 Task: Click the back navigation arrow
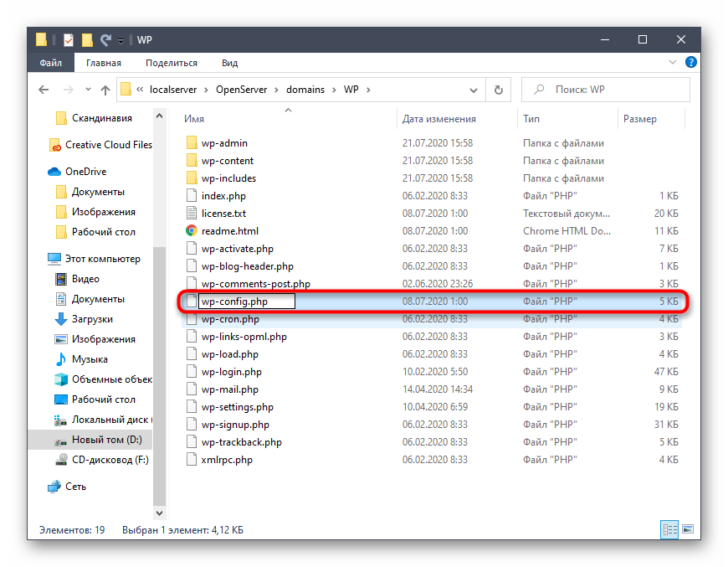pos(44,90)
